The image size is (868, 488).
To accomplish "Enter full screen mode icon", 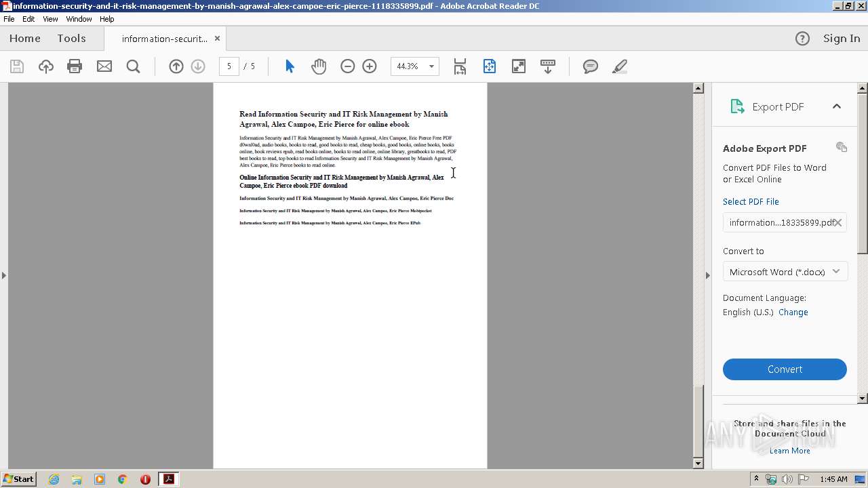I will tap(519, 66).
